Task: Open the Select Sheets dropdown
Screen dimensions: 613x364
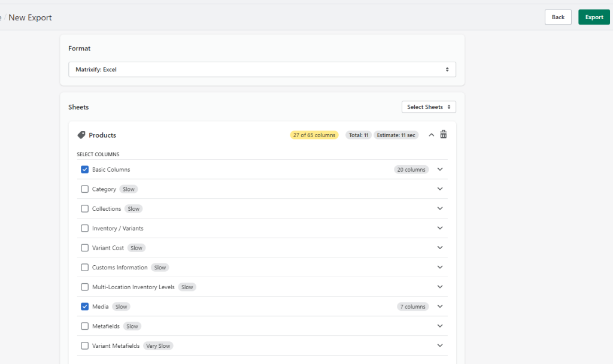Action: pyautogui.click(x=429, y=107)
